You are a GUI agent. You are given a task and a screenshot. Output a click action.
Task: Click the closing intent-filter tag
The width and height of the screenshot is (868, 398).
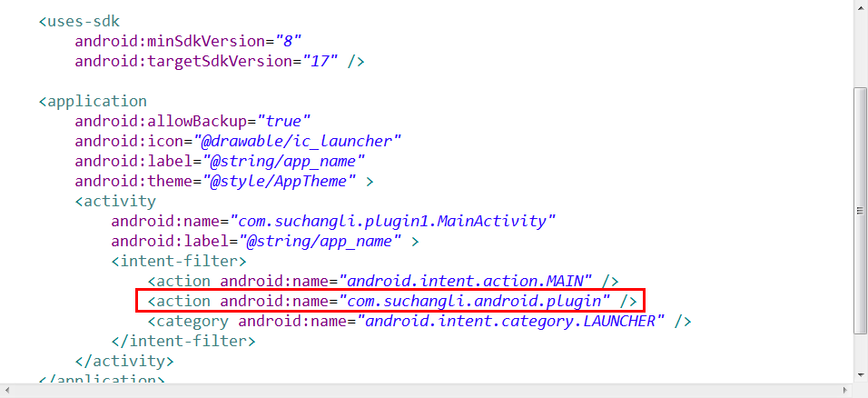[x=183, y=341]
